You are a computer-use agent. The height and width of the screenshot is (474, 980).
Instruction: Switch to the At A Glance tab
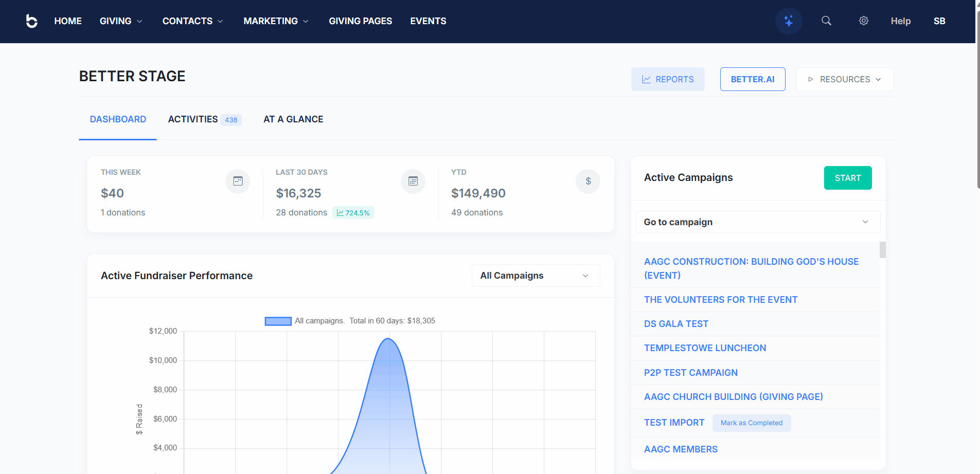[293, 119]
